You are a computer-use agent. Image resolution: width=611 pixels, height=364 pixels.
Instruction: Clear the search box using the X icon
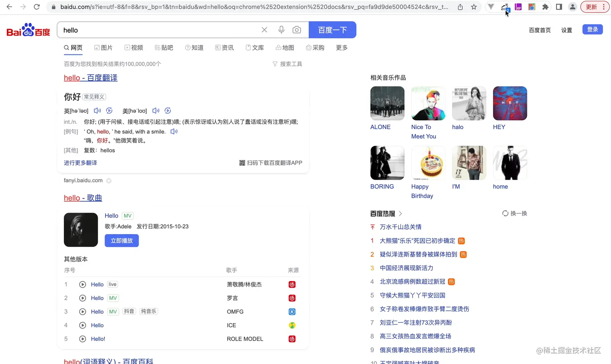pos(264,29)
